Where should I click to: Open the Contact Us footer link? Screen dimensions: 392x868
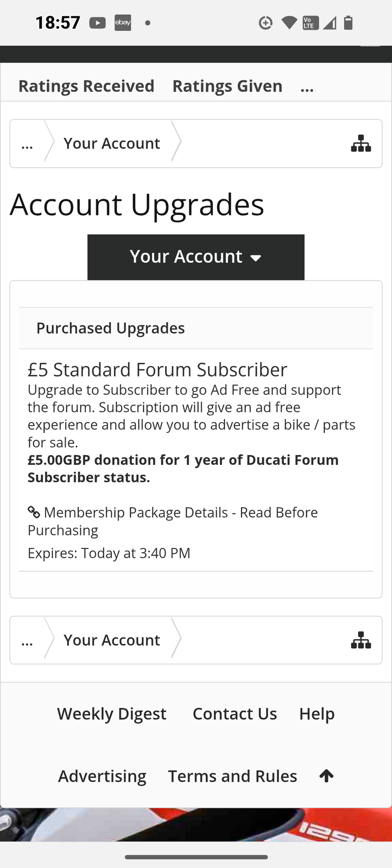(x=235, y=714)
